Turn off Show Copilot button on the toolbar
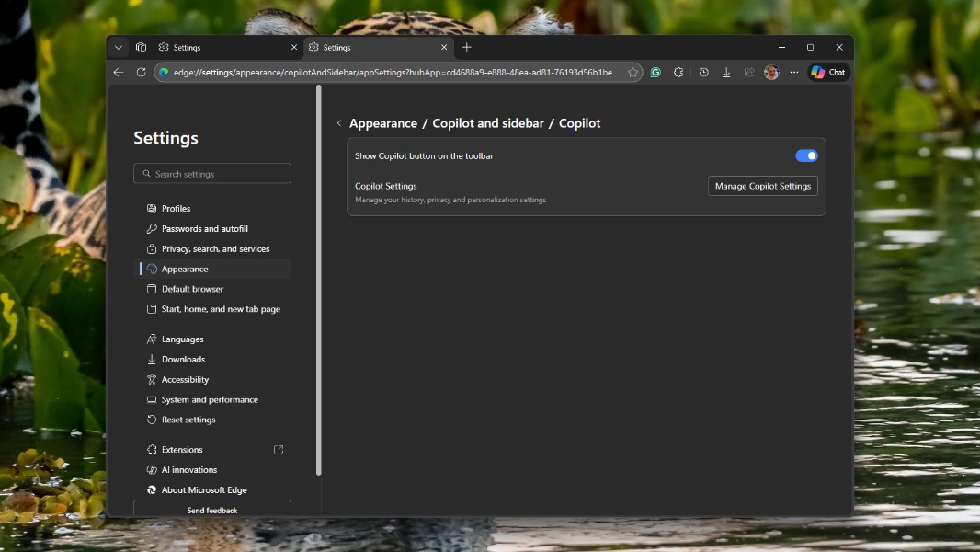980x552 pixels. pos(806,156)
